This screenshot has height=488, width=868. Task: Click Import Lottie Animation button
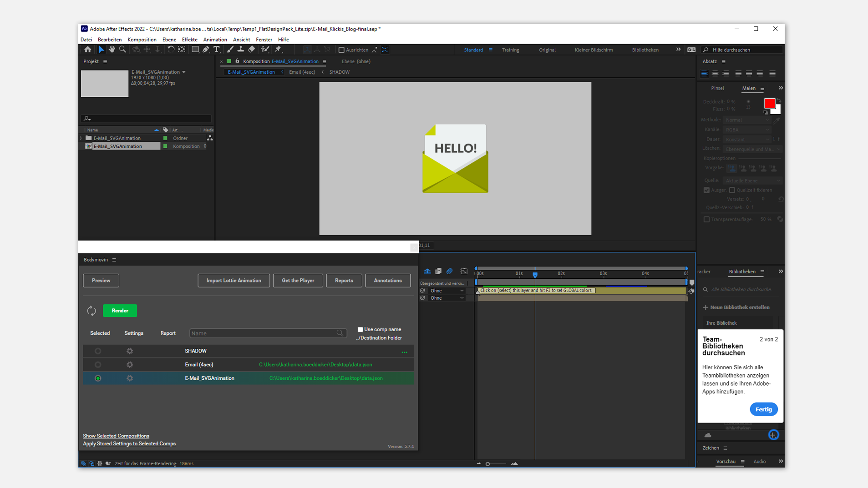233,281
